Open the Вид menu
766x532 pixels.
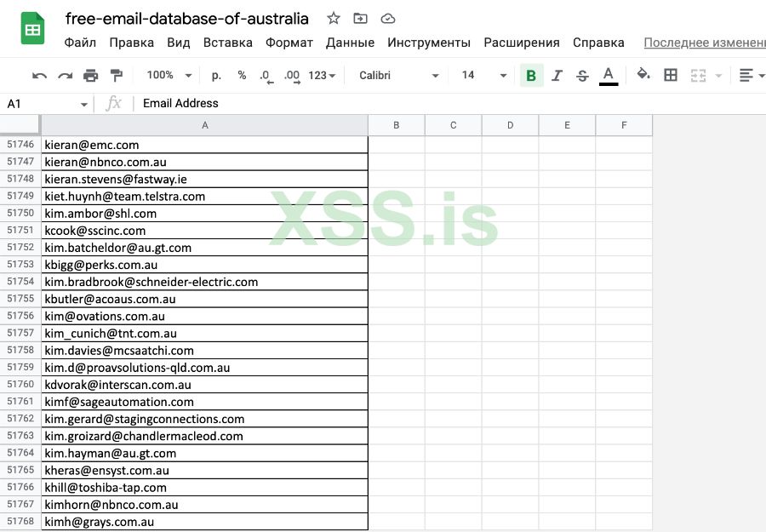[179, 43]
